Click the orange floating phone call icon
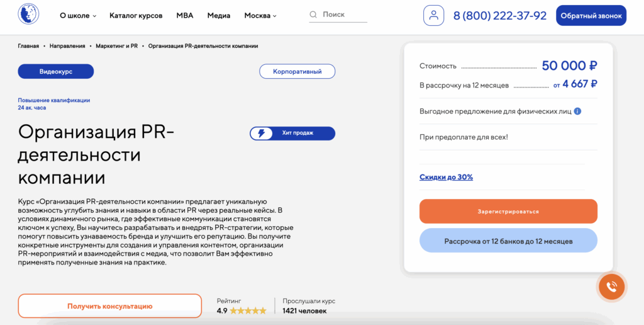Screen dimensions: 644x325 [x=611, y=287]
